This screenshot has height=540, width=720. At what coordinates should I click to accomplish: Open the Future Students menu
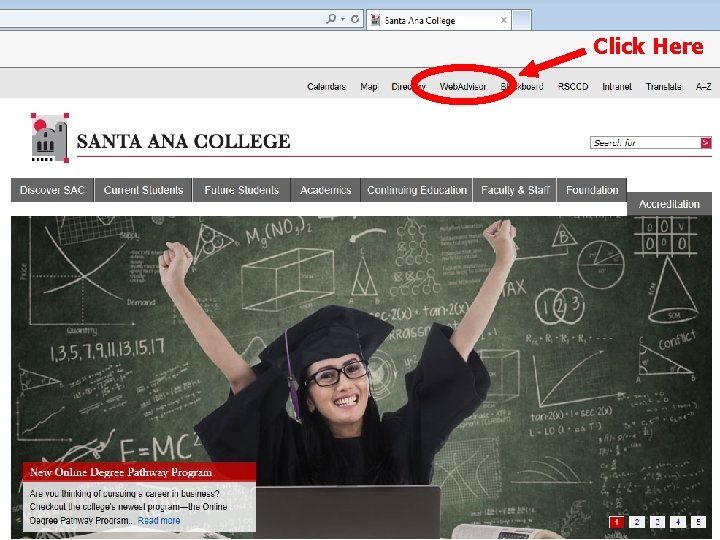(242, 190)
